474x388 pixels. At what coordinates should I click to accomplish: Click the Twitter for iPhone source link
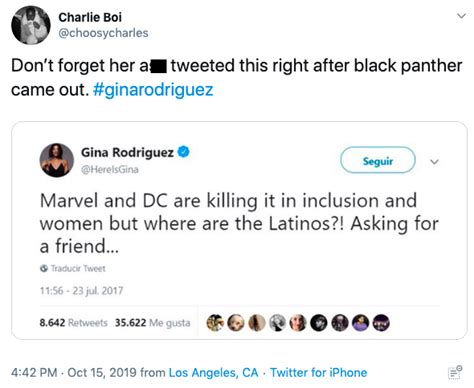(x=318, y=373)
